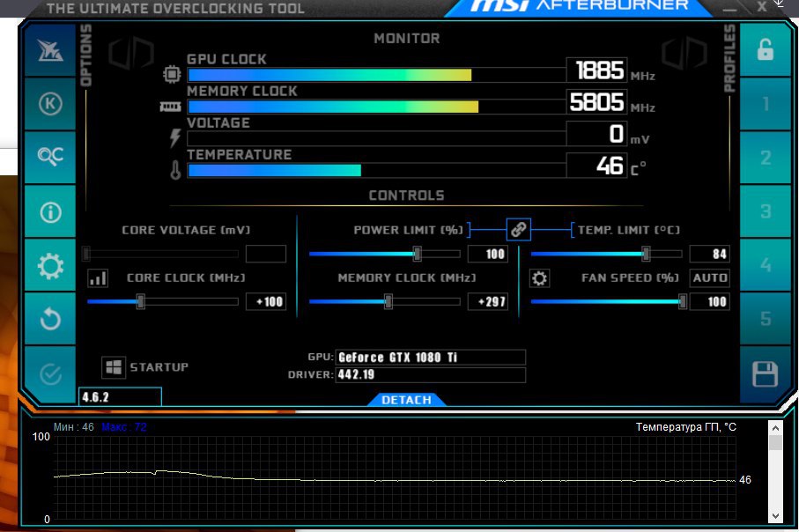Click the Power Limit slider handle
This screenshot has height=532, width=799.
[x=418, y=254]
